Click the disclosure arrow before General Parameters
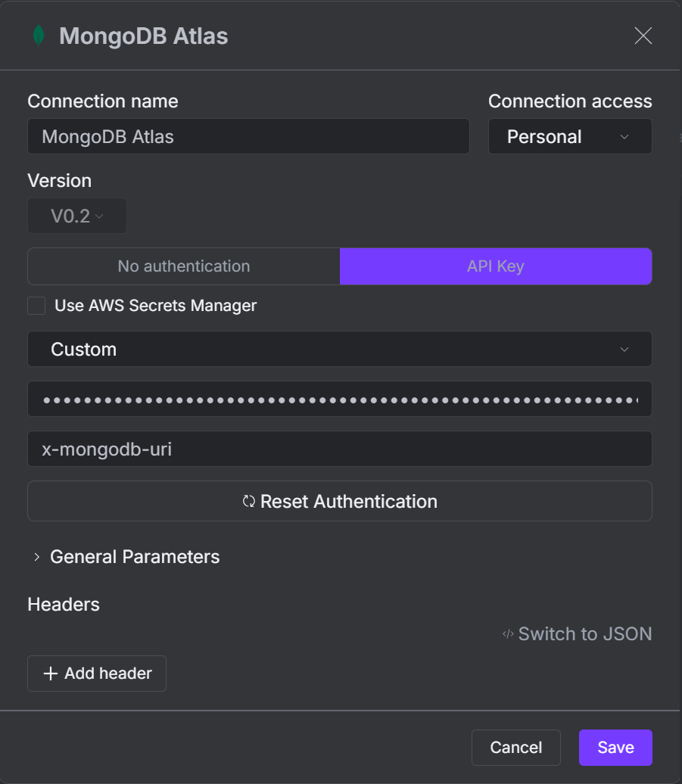Image resolution: width=682 pixels, height=784 pixels. click(36, 557)
